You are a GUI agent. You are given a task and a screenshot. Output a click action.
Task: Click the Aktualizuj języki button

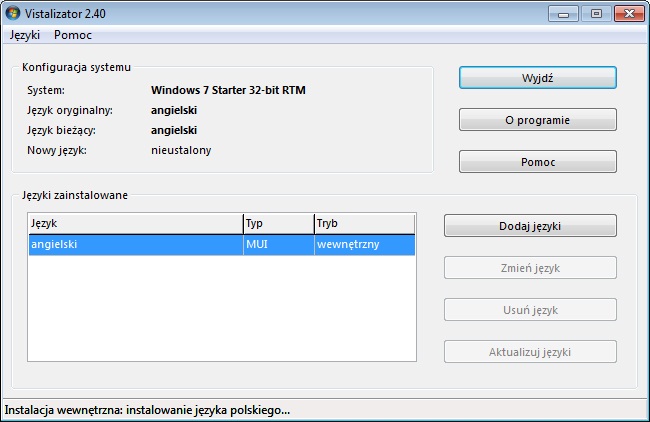(x=529, y=352)
